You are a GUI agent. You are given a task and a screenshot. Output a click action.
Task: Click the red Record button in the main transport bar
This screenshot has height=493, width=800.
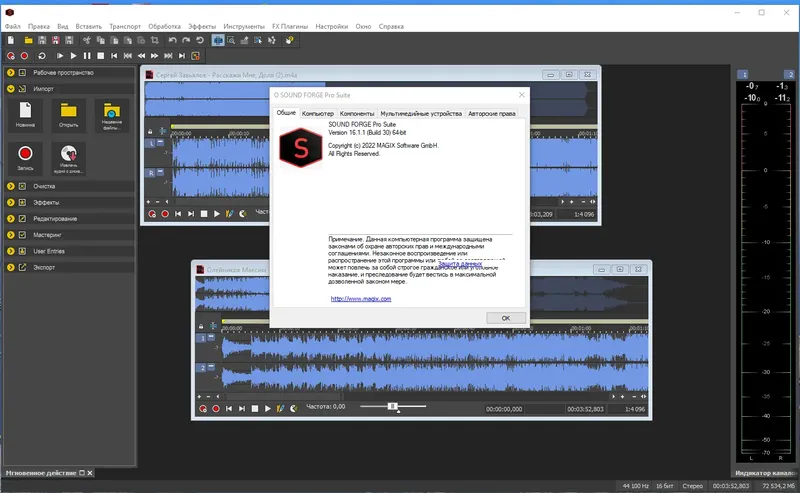pyautogui.click(x=24, y=56)
